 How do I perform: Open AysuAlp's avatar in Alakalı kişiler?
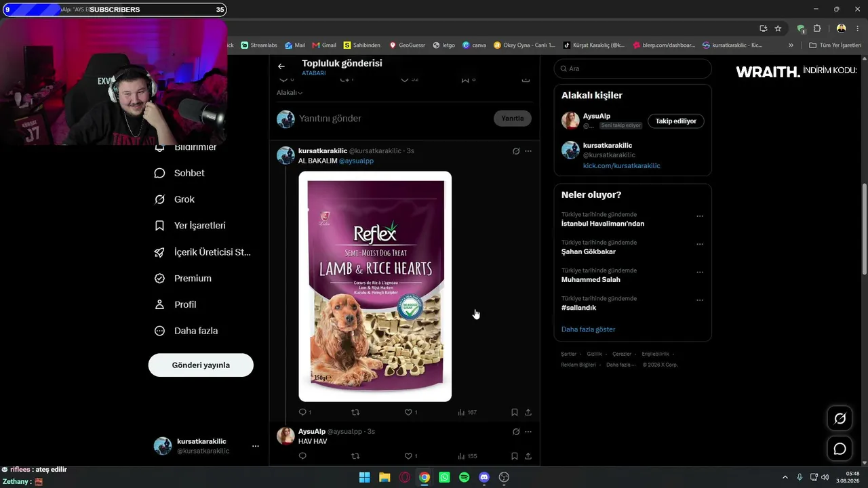coord(570,121)
